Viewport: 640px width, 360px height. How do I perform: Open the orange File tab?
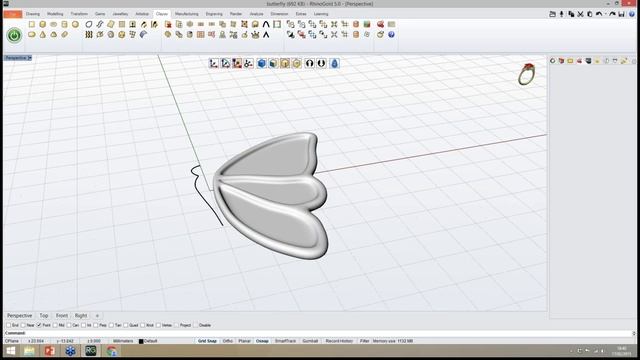tap(13, 14)
